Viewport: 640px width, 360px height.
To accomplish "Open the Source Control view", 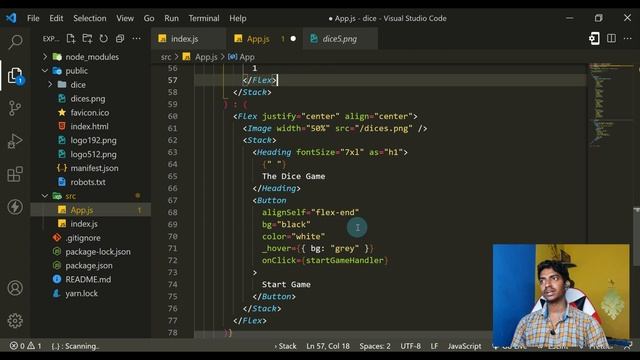I will pyautogui.click(x=15, y=108).
